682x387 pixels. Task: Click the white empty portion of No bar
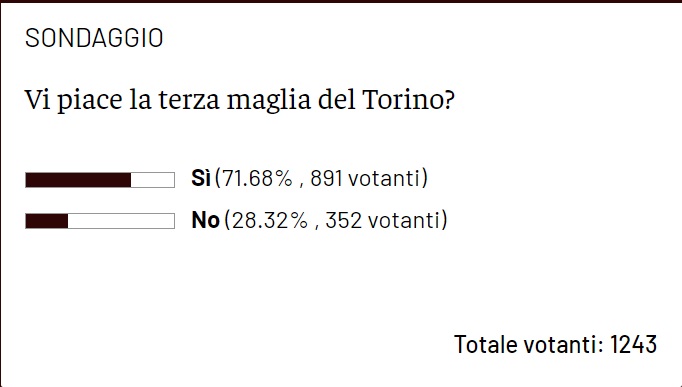[121, 221]
